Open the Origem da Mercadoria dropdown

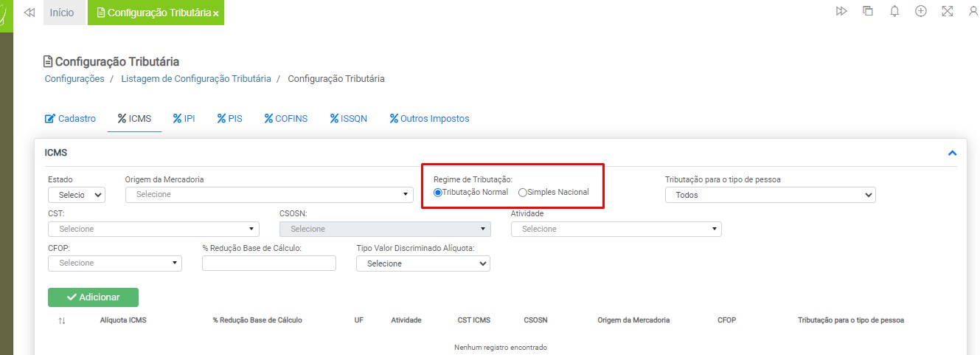click(x=269, y=195)
